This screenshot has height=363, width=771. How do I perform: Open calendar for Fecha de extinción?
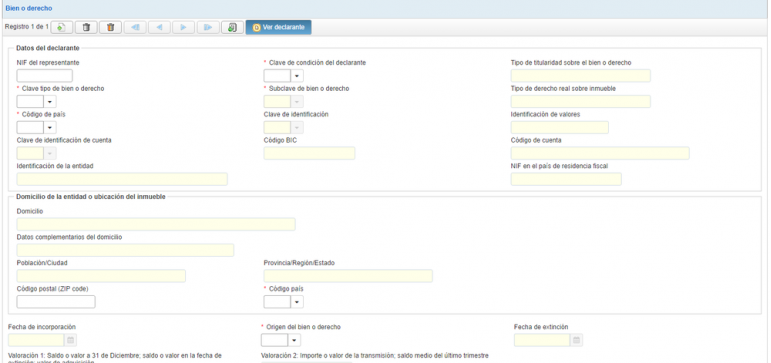click(576, 340)
